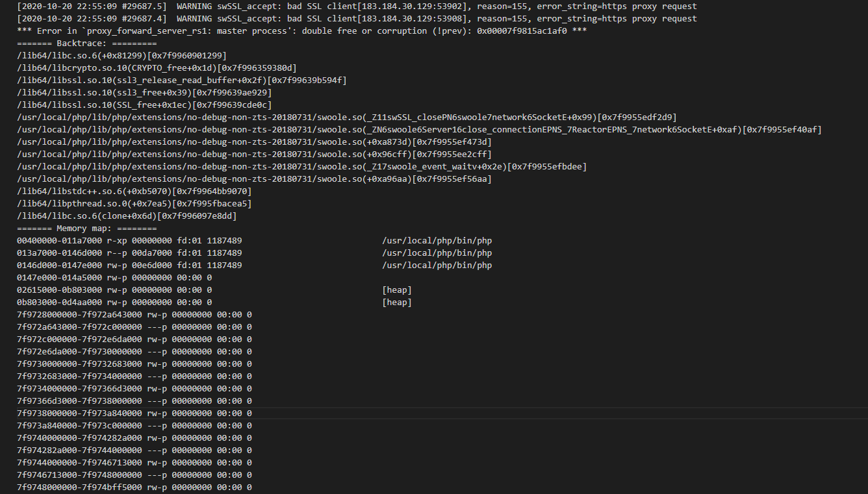The width and height of the screenshot is (868, 494).
Task: Click the 7f9740000000-7f974282a000 rw-p row
Action: click(x=134, y=438)
